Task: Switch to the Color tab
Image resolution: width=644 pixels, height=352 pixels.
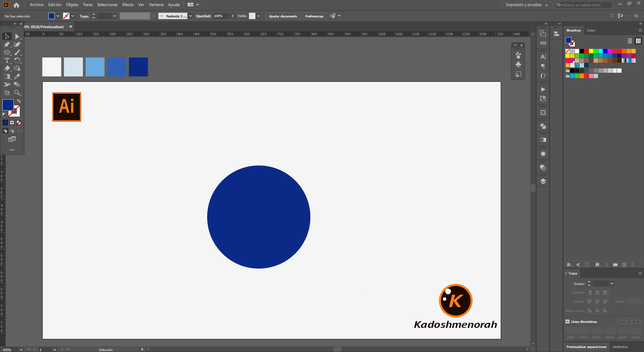Action: (591, 31)
